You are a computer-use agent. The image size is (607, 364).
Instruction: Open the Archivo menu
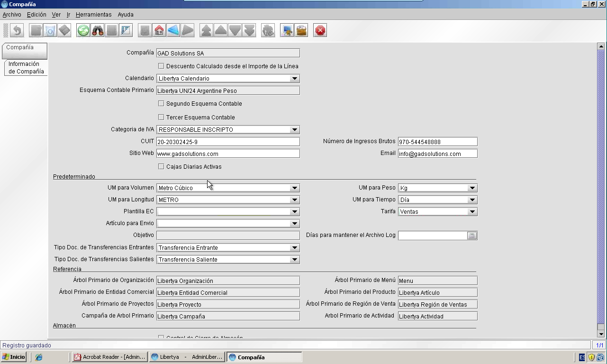coord(12,15)
